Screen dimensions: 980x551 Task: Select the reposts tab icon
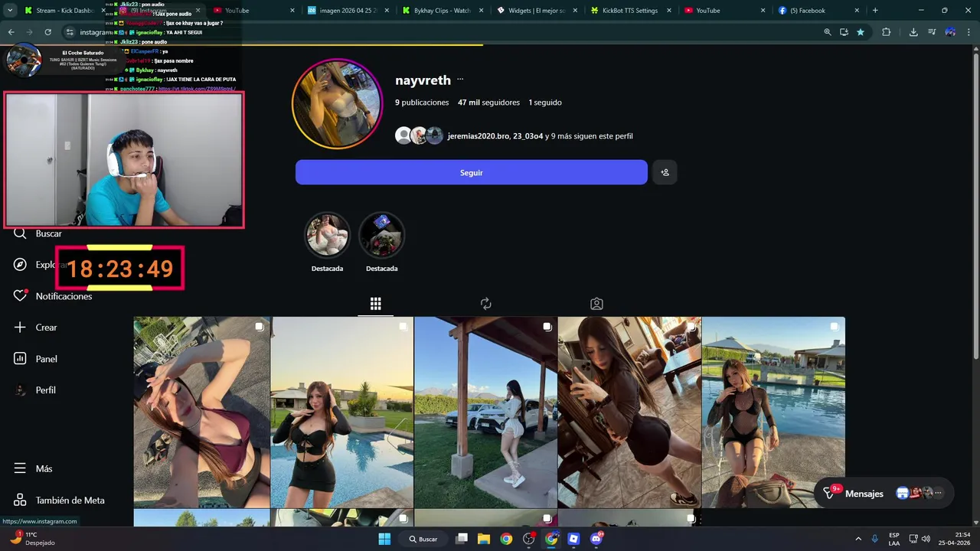pos(485,304)
